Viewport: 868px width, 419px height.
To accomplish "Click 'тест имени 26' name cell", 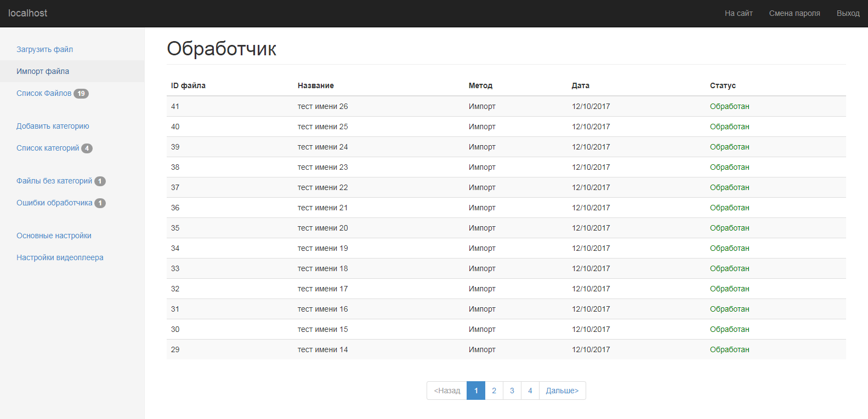I will (323, 106).
